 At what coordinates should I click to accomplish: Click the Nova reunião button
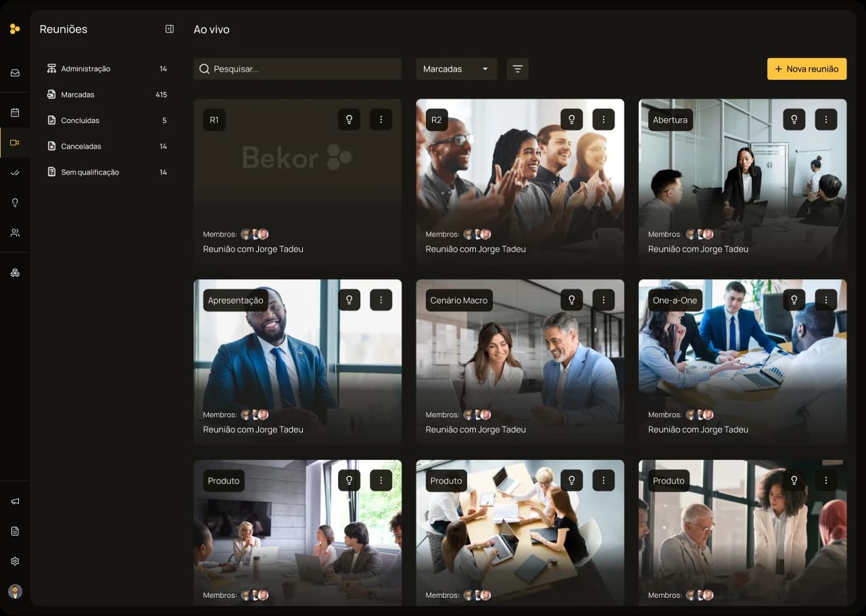click(x=807, y=69)
